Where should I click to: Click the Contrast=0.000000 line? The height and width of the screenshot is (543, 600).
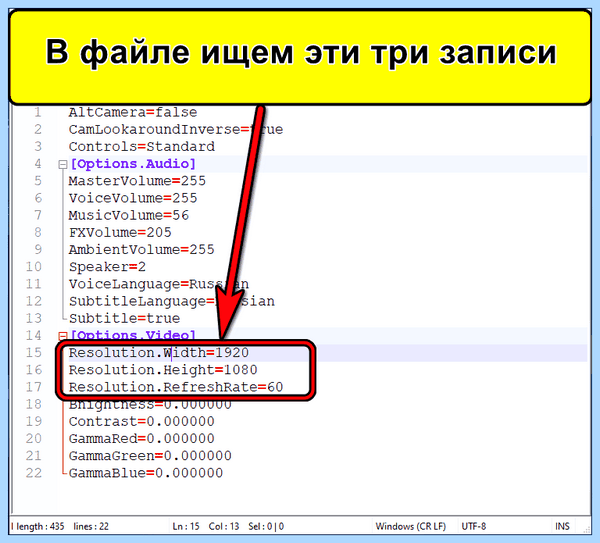coord(141,422)
